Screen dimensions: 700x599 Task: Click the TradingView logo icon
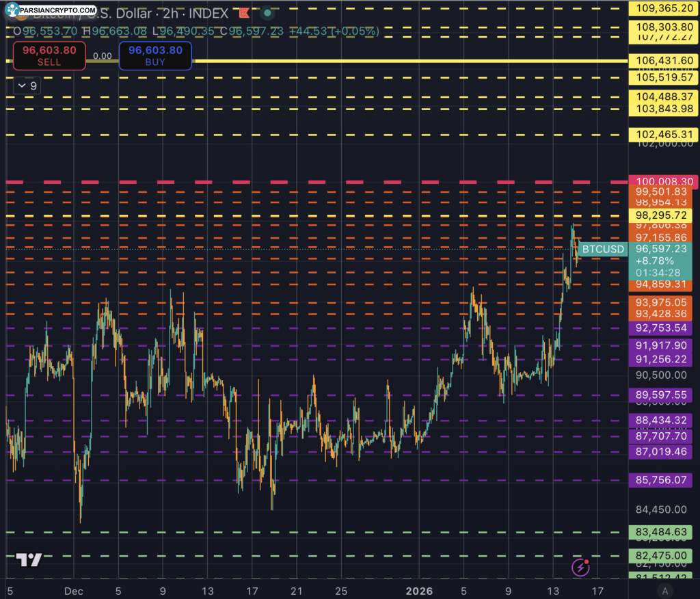pyautogui.click(x=29, y=559)
